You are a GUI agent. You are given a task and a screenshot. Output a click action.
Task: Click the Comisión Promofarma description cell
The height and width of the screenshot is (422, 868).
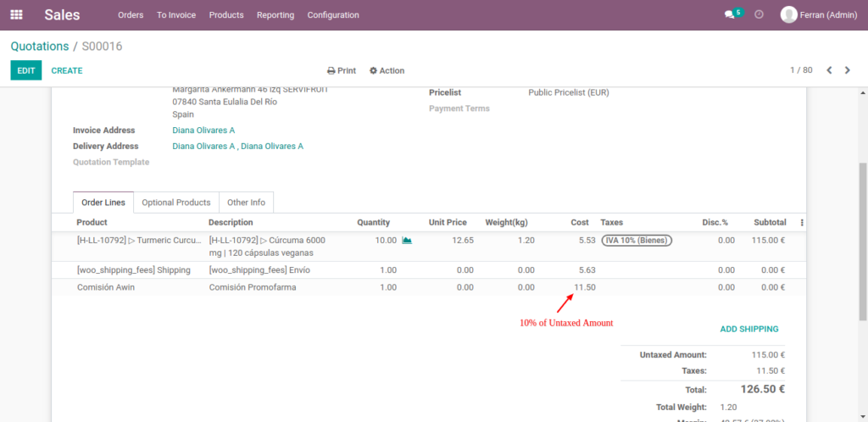click(253, 287)
